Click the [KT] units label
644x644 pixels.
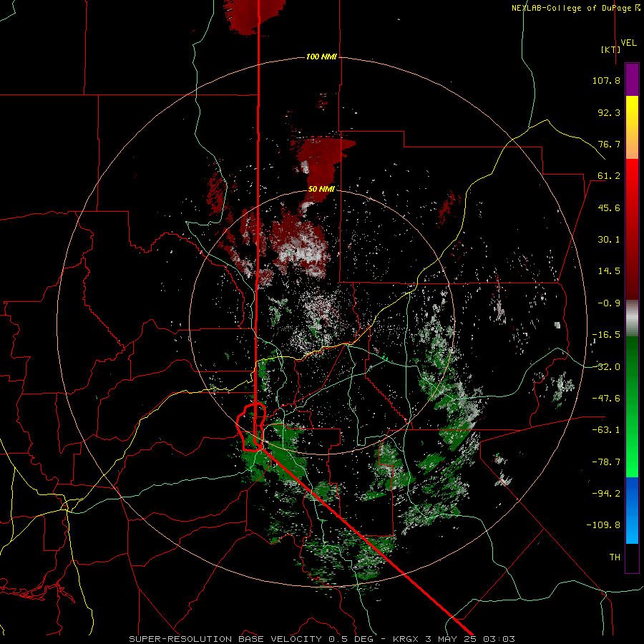pos(611,49)
